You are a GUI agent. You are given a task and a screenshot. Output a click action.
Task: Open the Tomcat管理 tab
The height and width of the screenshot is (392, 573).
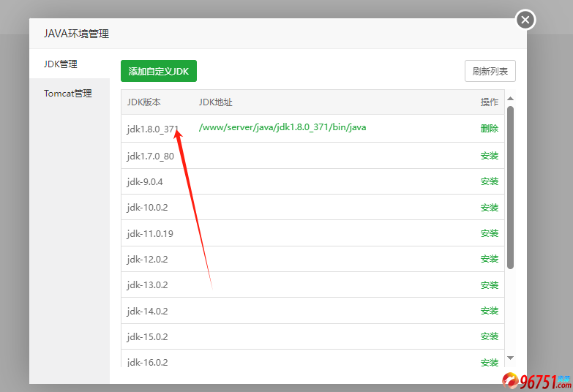(x=70, y=94)
